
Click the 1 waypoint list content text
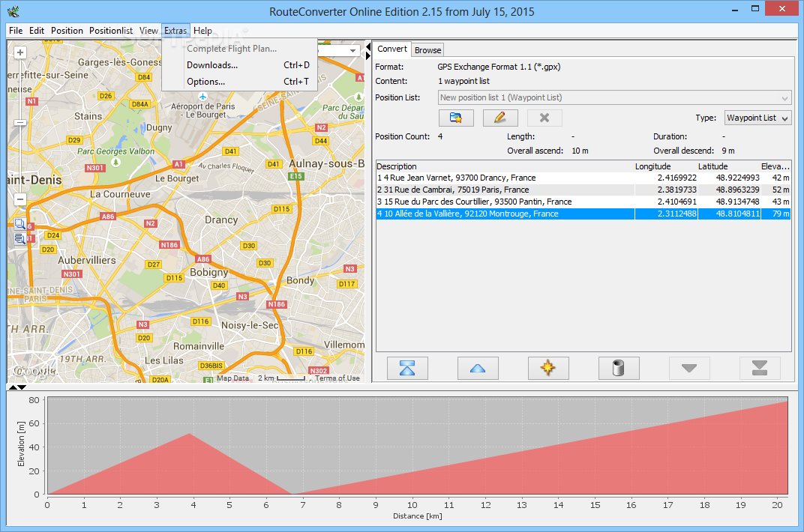[463, 81]
